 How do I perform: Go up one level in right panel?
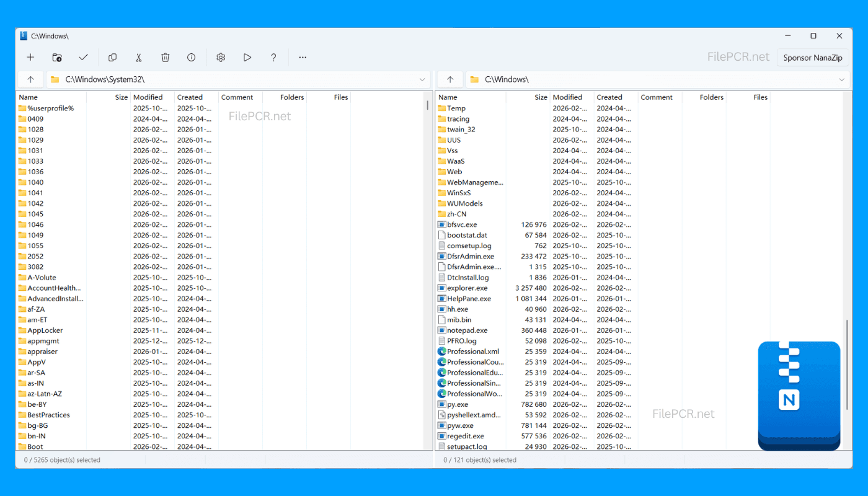(450, 79)
